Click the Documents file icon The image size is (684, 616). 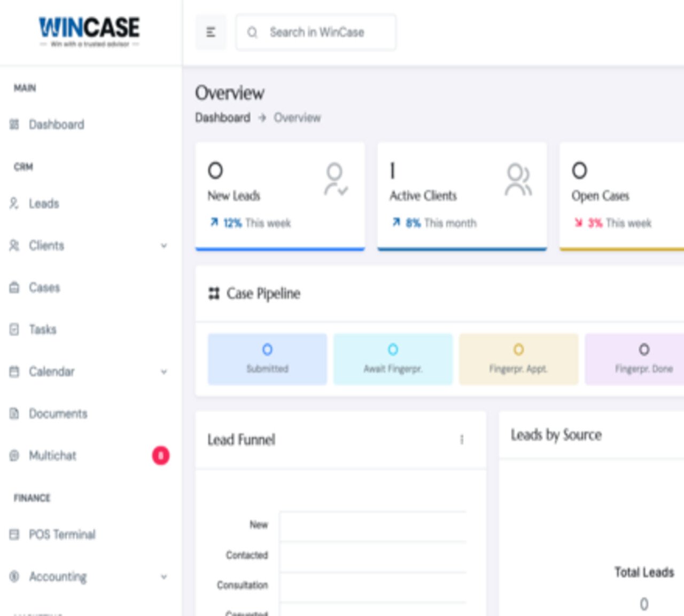[14, 414]
